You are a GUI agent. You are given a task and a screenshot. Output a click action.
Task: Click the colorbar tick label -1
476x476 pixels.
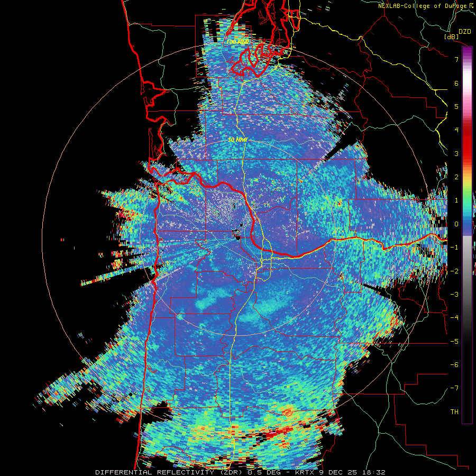(454, 248)
